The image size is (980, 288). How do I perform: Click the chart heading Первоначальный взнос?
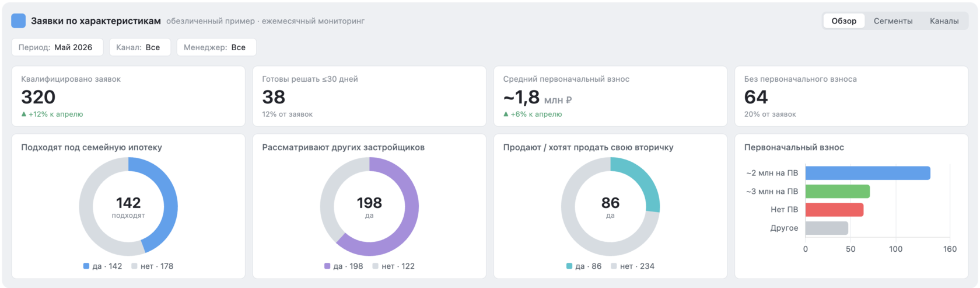(794, 147)
